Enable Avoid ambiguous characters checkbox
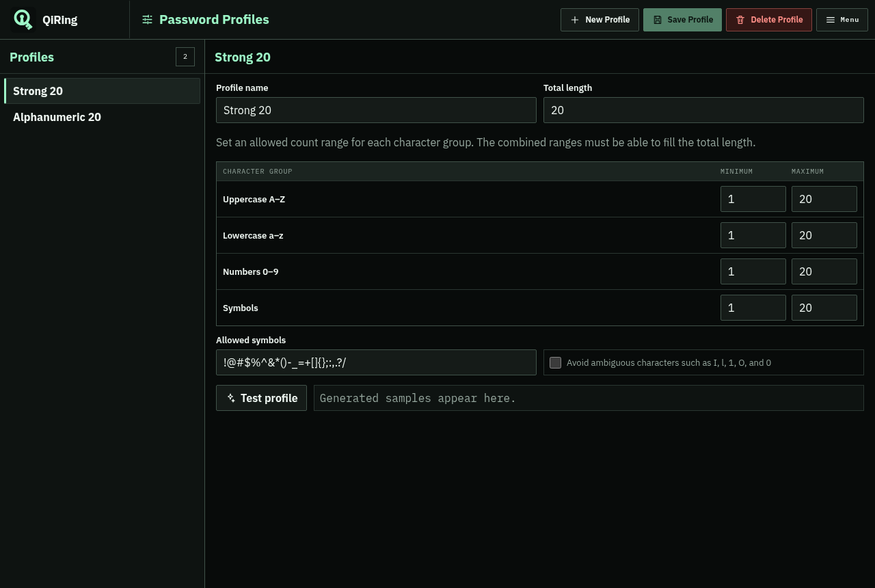The width and height of the screenshot is (875, 588). (555, 362)
